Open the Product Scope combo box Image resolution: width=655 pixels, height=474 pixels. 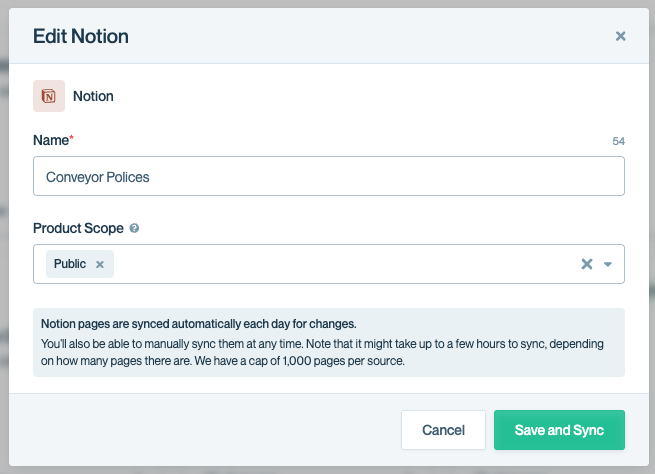coord(340,264)
